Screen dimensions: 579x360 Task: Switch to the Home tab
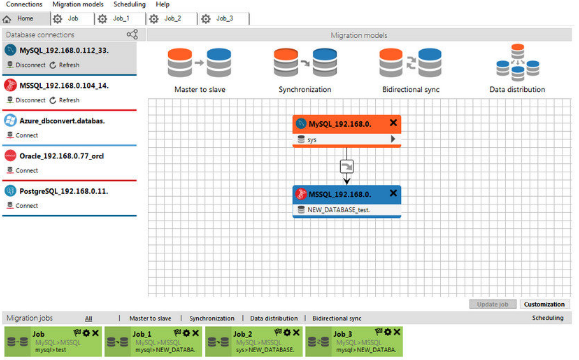pos(25,18)
